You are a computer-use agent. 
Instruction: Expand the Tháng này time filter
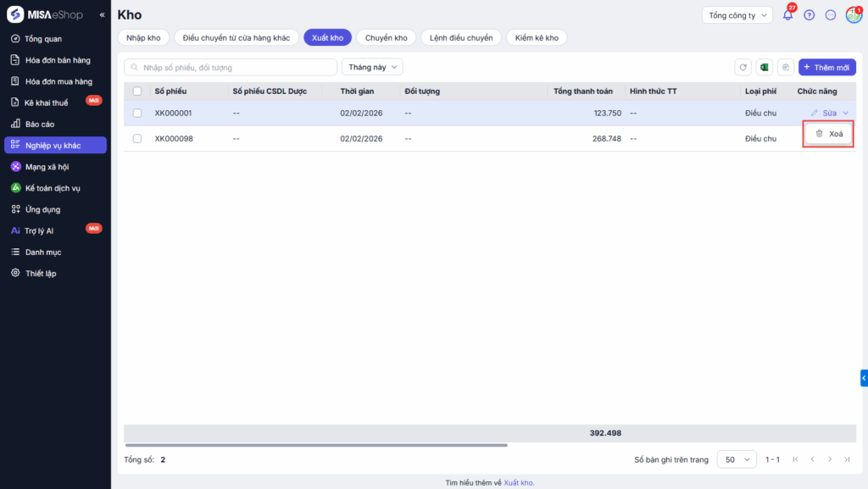(x=371, y=67)
